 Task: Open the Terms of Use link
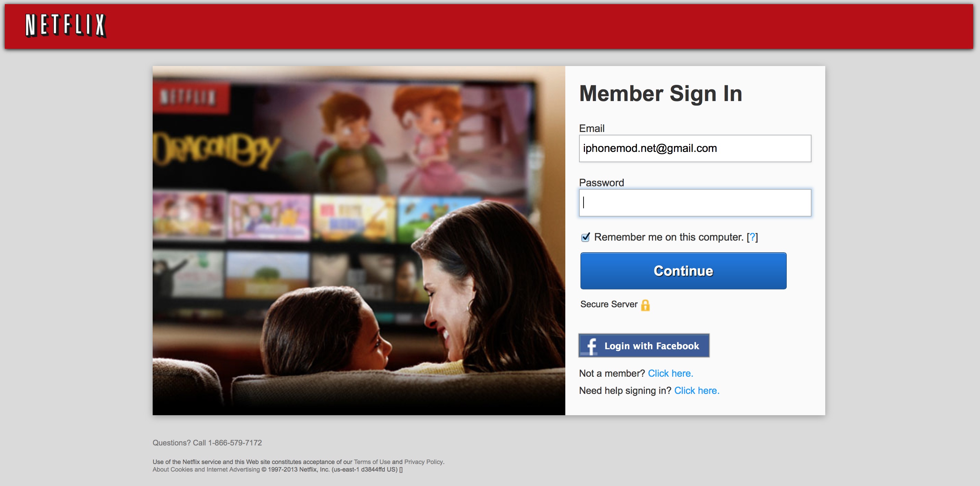click(x=372, y=462)
